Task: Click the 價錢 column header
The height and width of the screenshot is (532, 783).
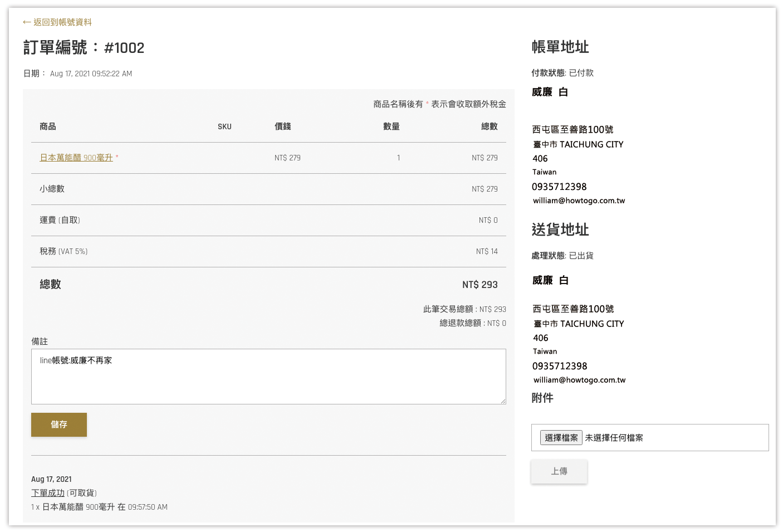Action: click(x=283, y=126)
